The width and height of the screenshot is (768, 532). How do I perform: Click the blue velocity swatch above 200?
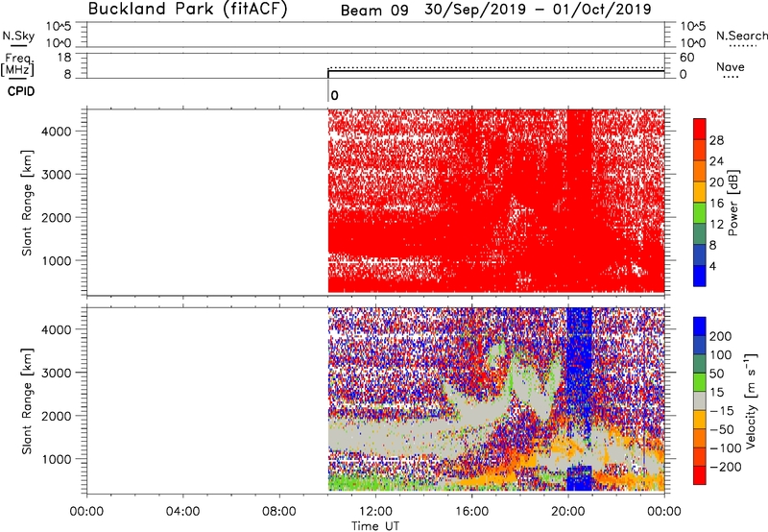[x=700, y=326]
